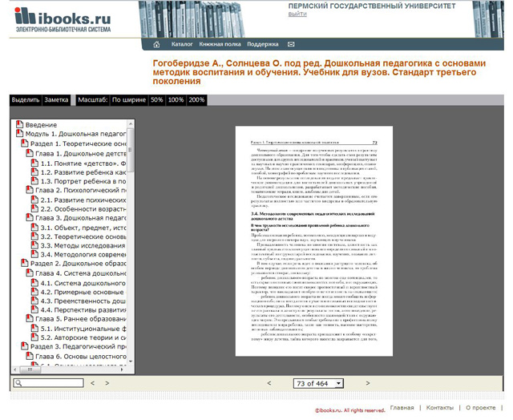Open section 5.2 Авторские теории
The height and width of the screenshot is (420, 513).
(83, 337)
